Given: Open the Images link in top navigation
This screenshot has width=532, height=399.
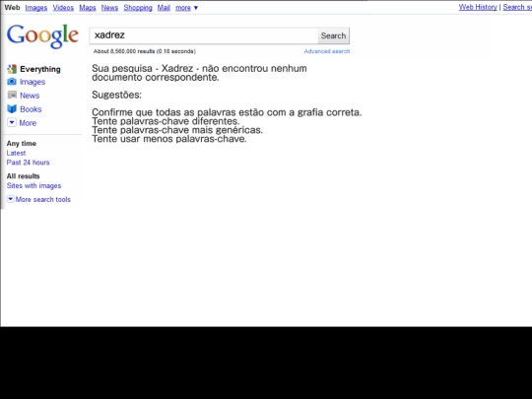Looking at the screenshot, I should point(36,8).
